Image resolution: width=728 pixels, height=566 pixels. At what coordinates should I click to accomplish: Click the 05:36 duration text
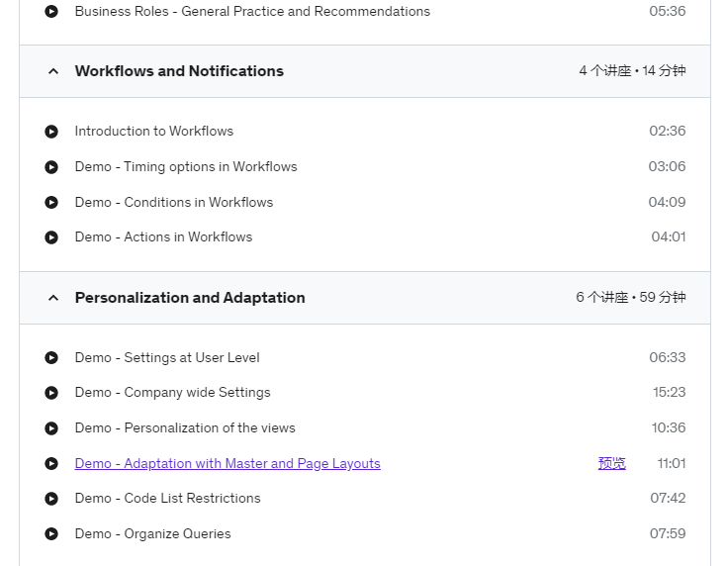click(668, 11)
